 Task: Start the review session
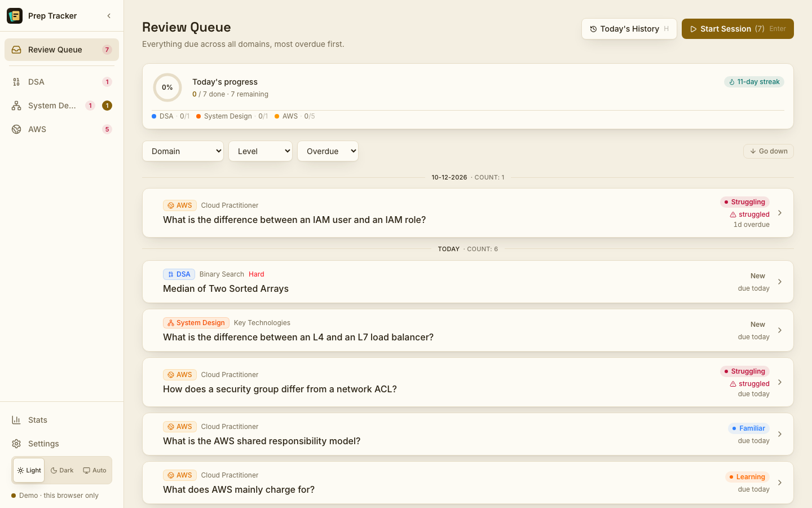(738, 29)
